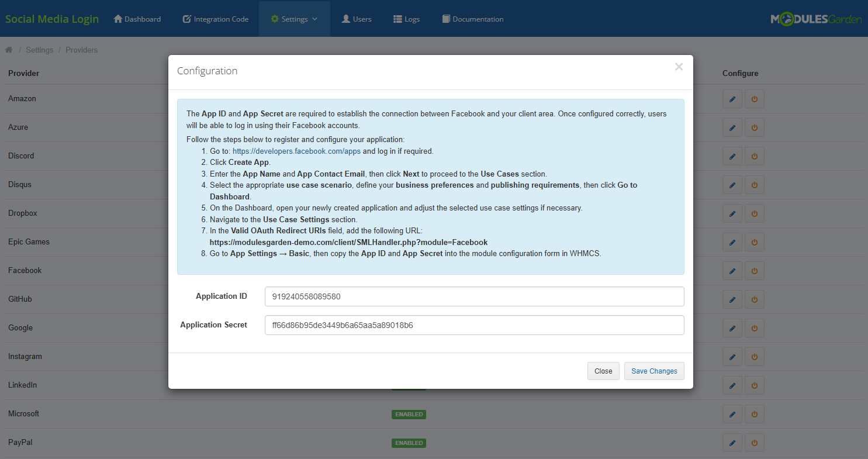Toggle the Azure provider power button
This screenshot has width=868, height=459.
[x=754, y=127]
